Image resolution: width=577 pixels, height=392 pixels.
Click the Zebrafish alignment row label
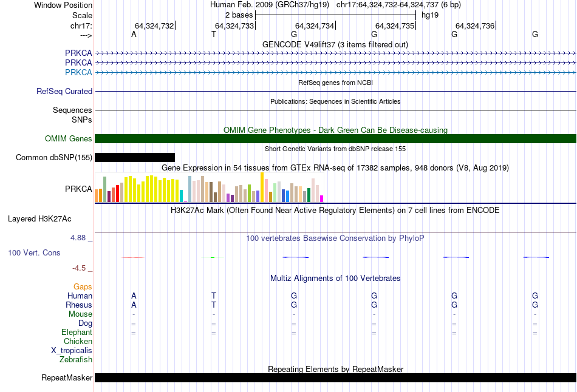(x=76, y=359)
